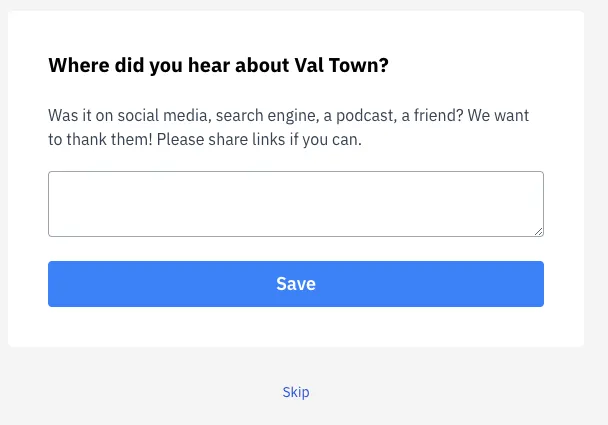Click the "Where did you hear" heading
Viewport: 608px width, 425px height.
218,66
